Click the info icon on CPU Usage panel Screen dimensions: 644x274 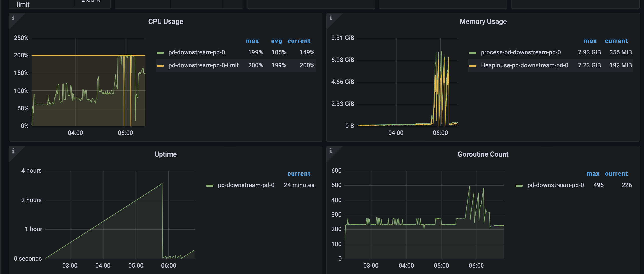coord(13,18)
